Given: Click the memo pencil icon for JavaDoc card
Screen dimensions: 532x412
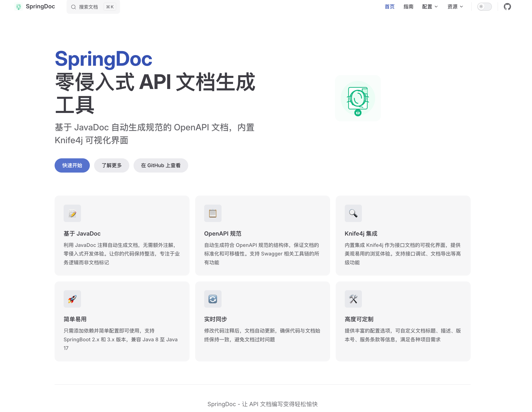Looking at the screenshot, I should (x=72, y=213).
